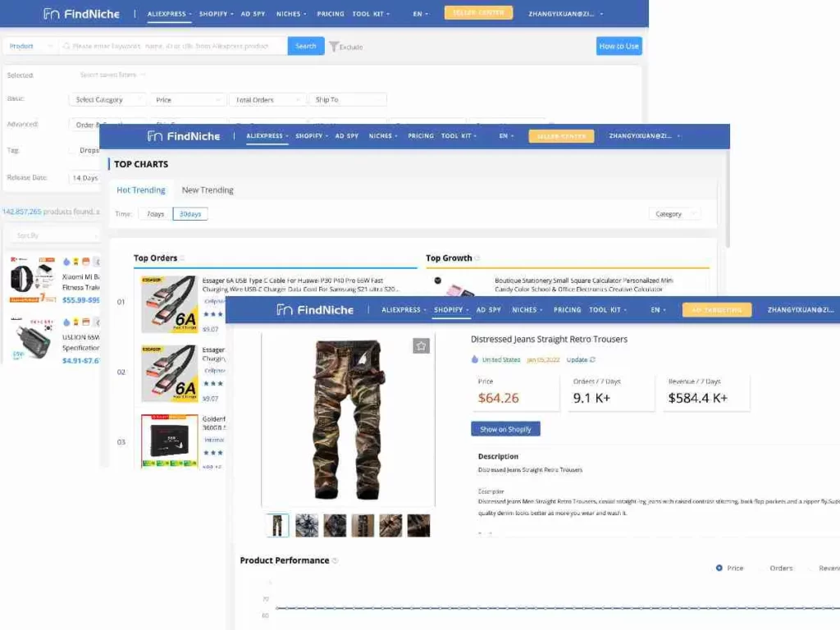
Task: Click the Exclude filter funnel icon
Action: click(335, 47)
